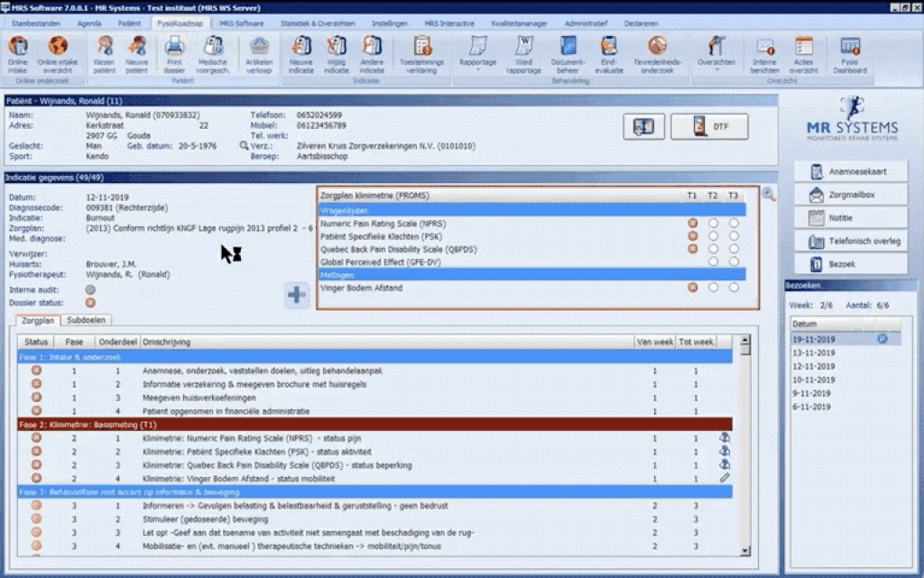The height and width of the screenshot is (578, 924).
Task: Click magnifier icon next to PROMS panel
Action: [769, 194]
